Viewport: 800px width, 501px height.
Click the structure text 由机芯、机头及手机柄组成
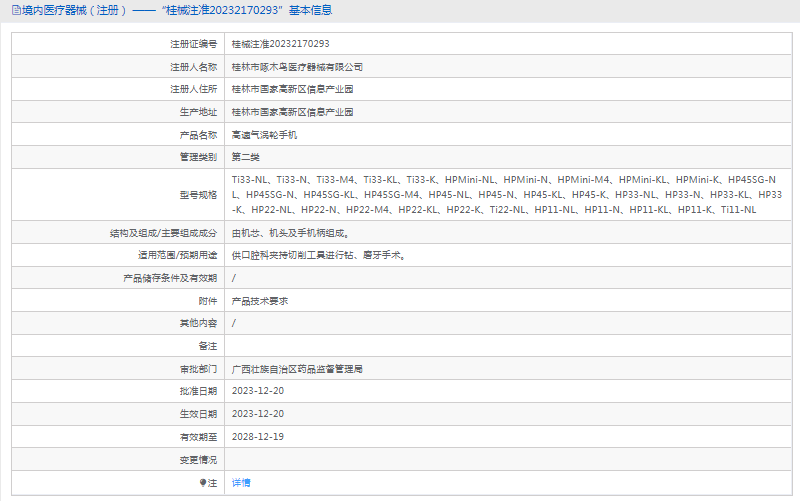290,233
